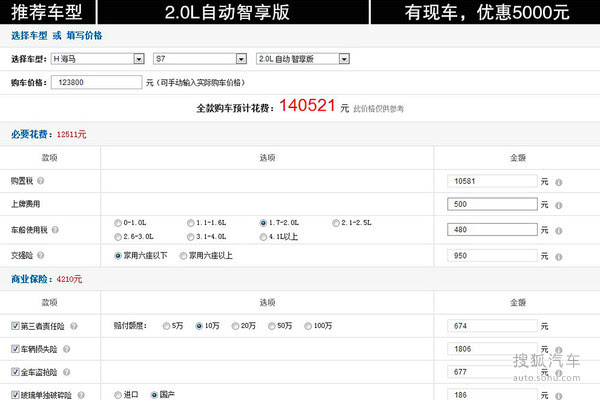This screenshot has width=600, height=400.
Task: Choose 家用六座以上 radio option
Action: click(182, 255)
